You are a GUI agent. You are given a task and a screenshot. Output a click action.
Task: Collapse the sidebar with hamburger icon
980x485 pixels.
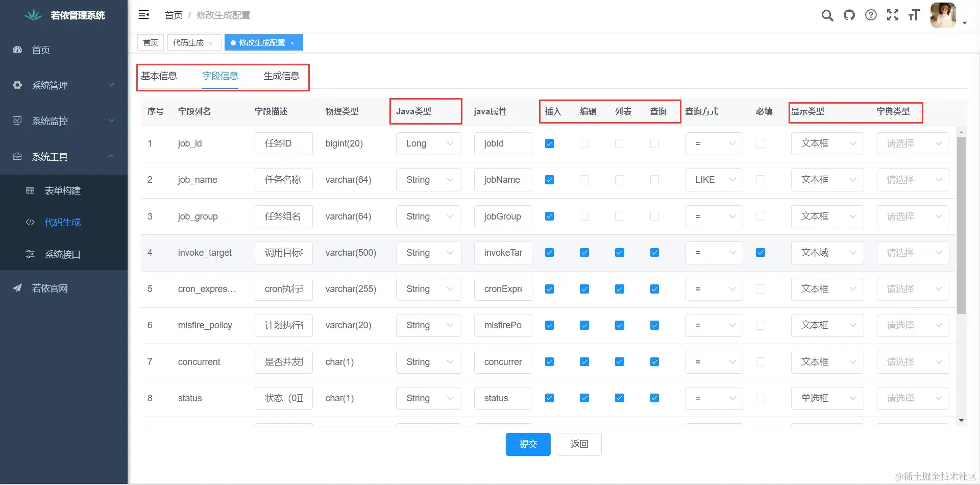pyautogui.click(x=143, y=15)
